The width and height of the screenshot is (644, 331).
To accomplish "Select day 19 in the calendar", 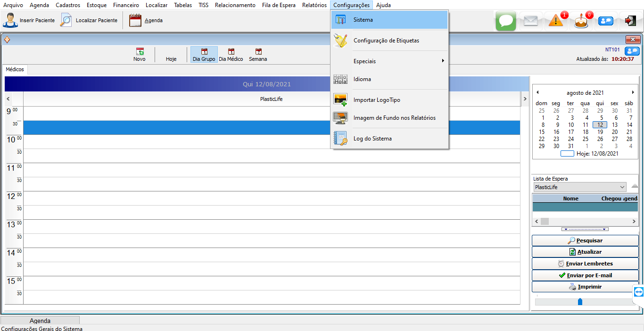I will click(x=600, y=132).
